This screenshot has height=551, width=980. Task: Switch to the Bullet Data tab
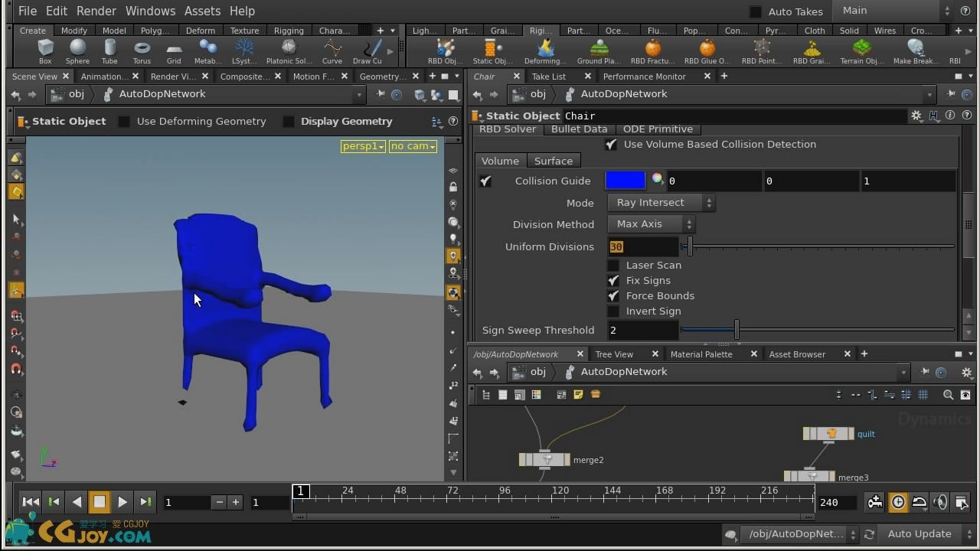click(580, 129)
